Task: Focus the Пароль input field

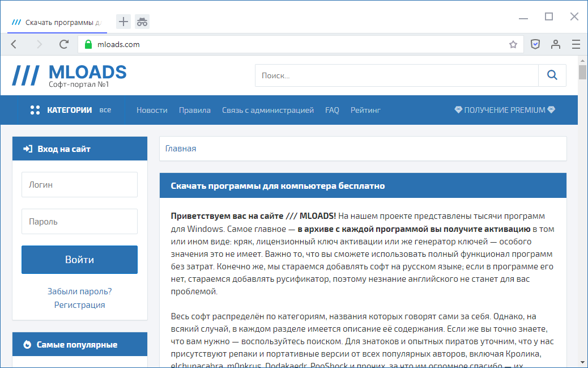Action: (79, 221)
